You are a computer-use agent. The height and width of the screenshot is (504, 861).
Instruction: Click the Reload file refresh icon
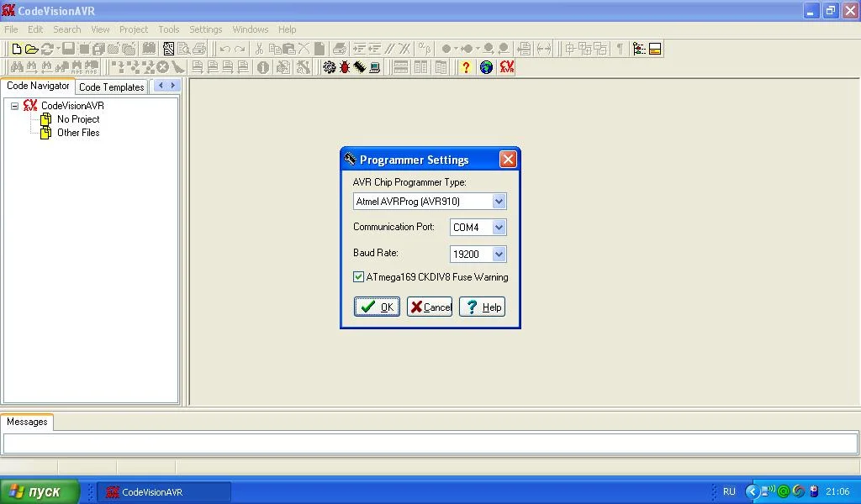pyautogui.click(x=47, y=50)
